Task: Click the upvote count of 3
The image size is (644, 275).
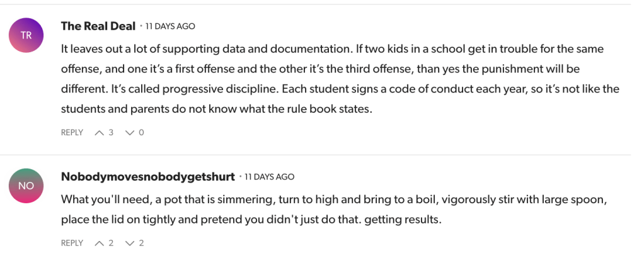Action: click(x=111, y=133)
